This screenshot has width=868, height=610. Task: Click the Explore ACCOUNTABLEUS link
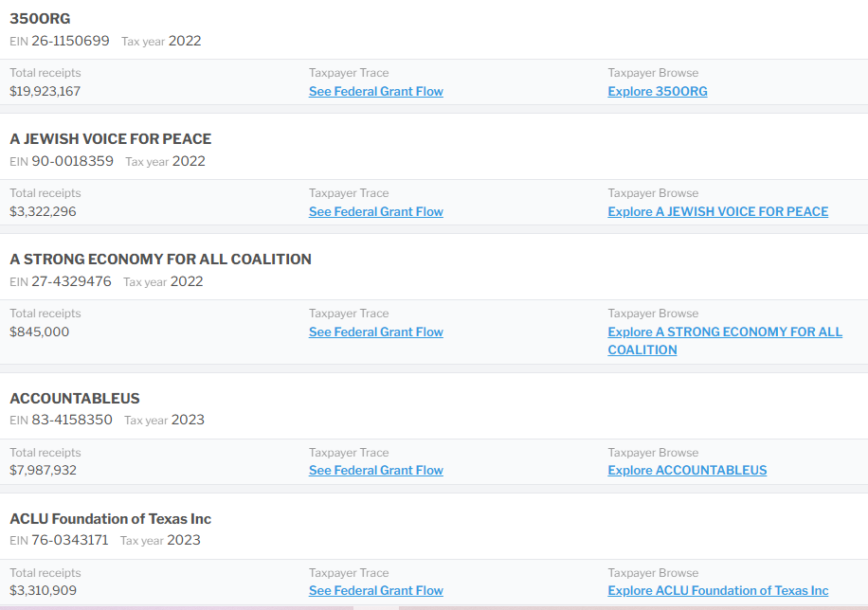[687, 471]
